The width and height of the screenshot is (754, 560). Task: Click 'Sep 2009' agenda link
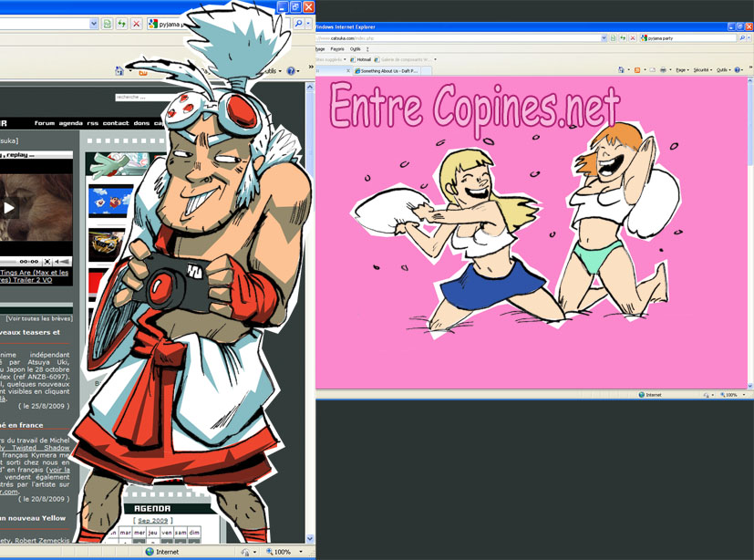coord(152,521)
